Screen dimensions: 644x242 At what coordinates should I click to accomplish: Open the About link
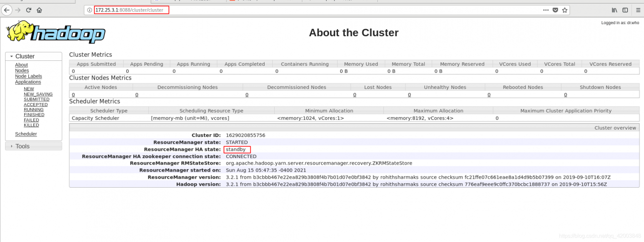(22, 65)
